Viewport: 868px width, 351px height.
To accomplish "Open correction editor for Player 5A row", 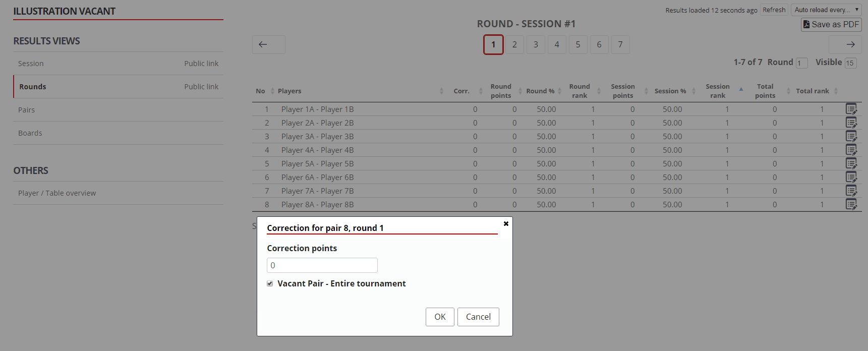I will (851, 163).
